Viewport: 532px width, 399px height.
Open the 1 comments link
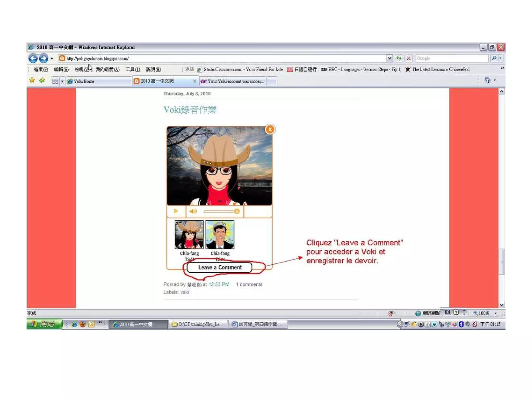[x=249, y=284]
